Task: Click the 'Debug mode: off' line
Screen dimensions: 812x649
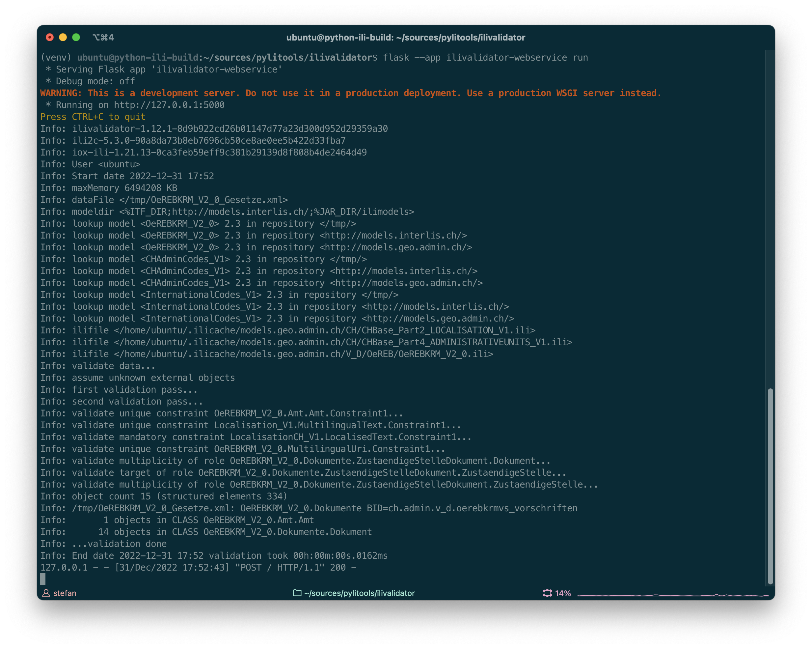Action: point(90,81)
